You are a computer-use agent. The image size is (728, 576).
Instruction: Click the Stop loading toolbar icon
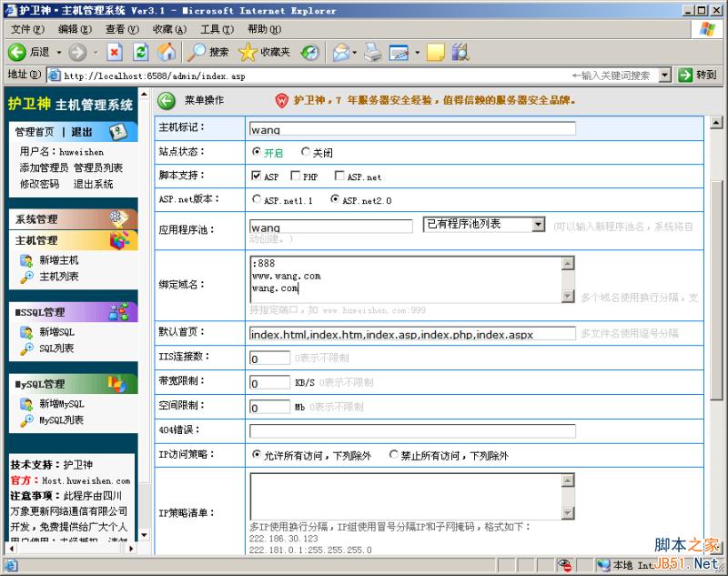click(115, 52)
